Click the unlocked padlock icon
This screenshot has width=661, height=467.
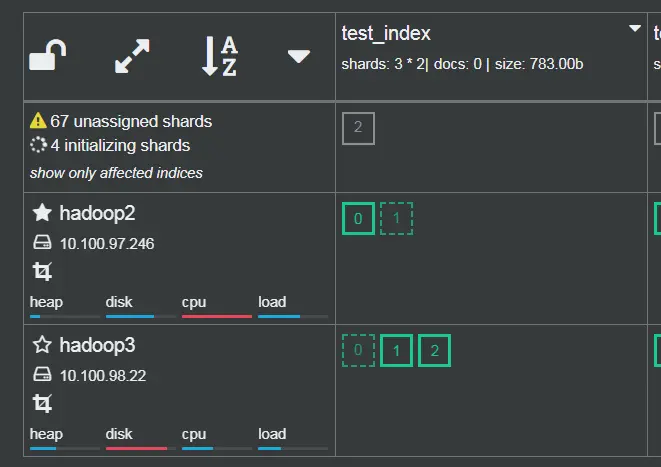coord(48,55)
